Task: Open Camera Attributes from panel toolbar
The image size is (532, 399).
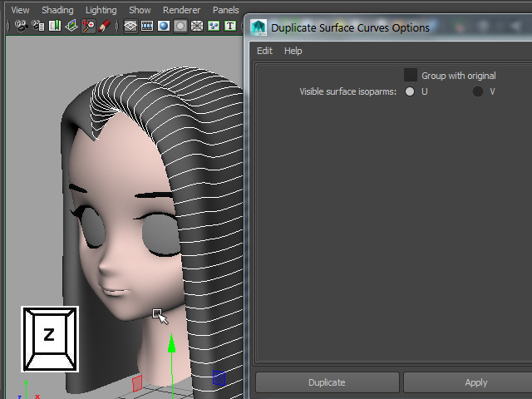Action: [x=38, y=26]
